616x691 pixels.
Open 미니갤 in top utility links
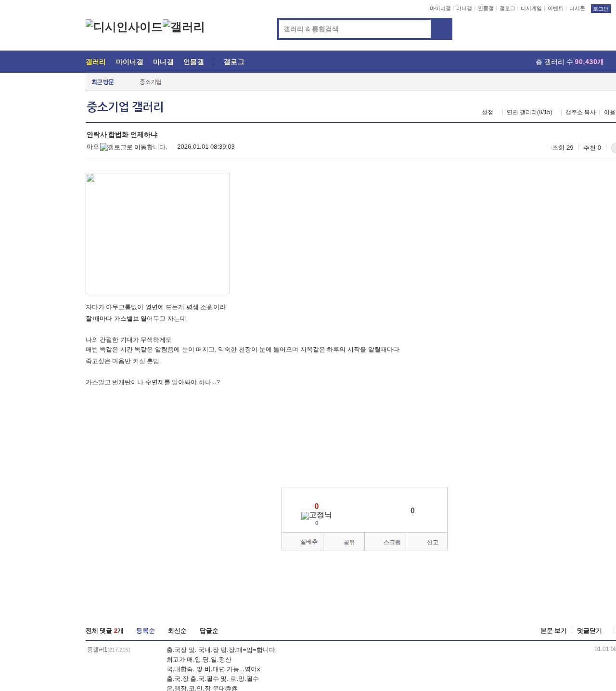point(464,9)
